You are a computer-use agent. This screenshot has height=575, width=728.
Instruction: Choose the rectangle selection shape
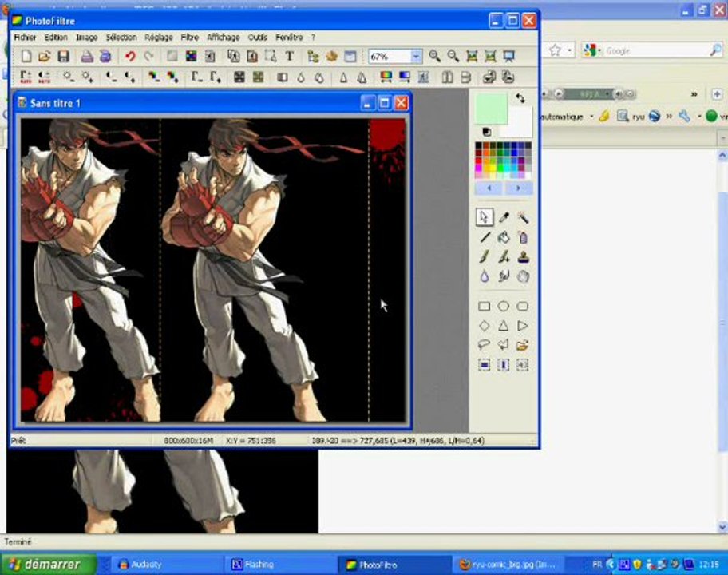click(485, 307)
